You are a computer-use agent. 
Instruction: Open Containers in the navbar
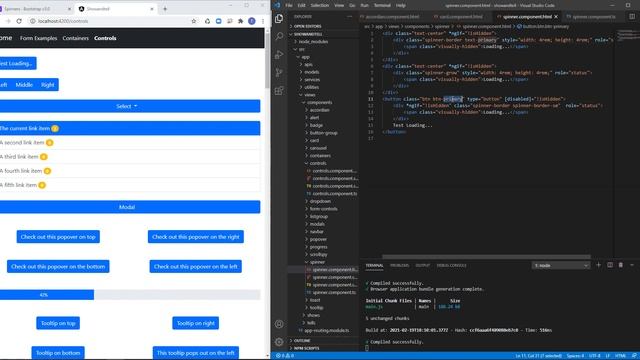[76, 38]
